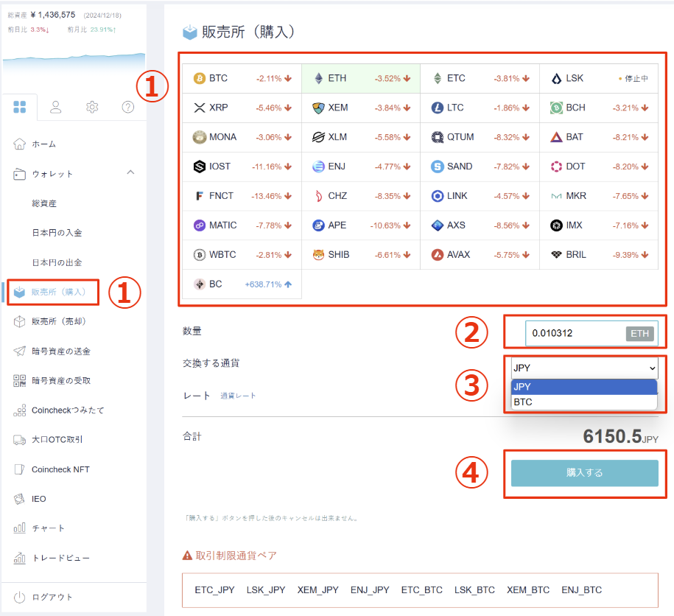Click the 購入する button

click(585, 473)
